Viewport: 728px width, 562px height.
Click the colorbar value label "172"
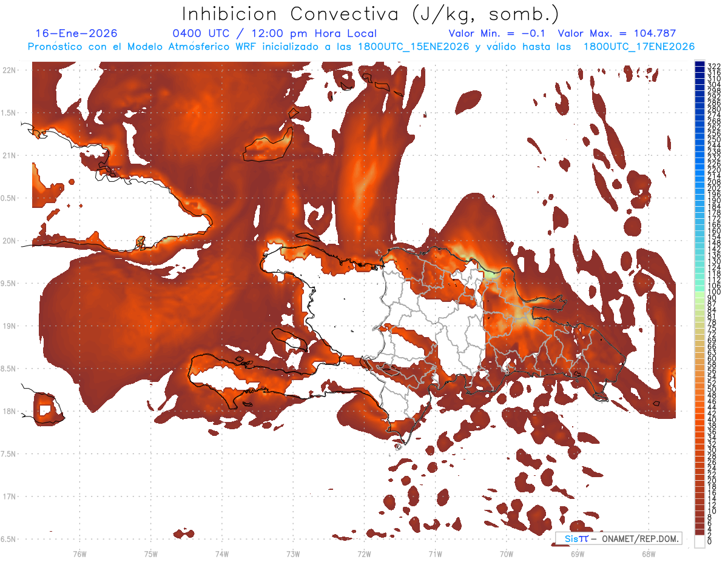[x=714, y=218]
